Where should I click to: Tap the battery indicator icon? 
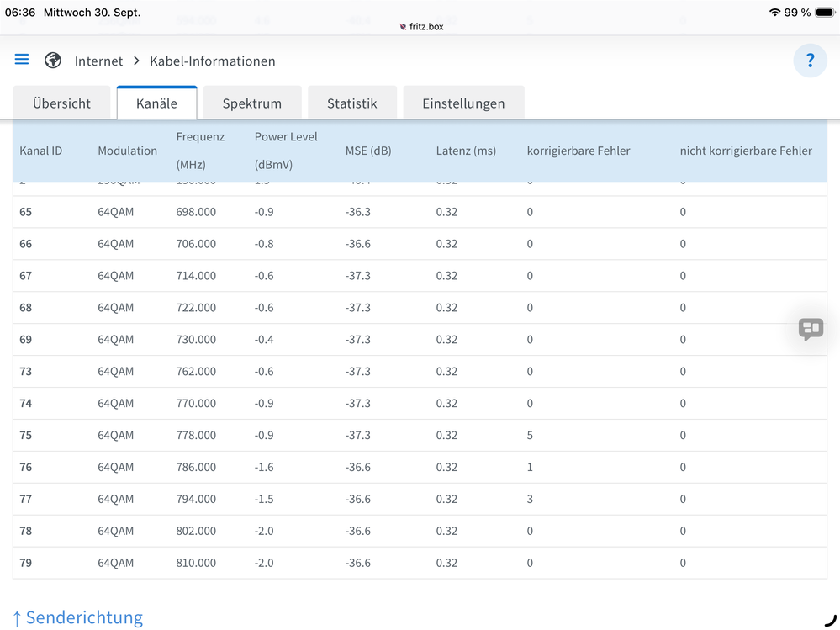tap(825, 13)
